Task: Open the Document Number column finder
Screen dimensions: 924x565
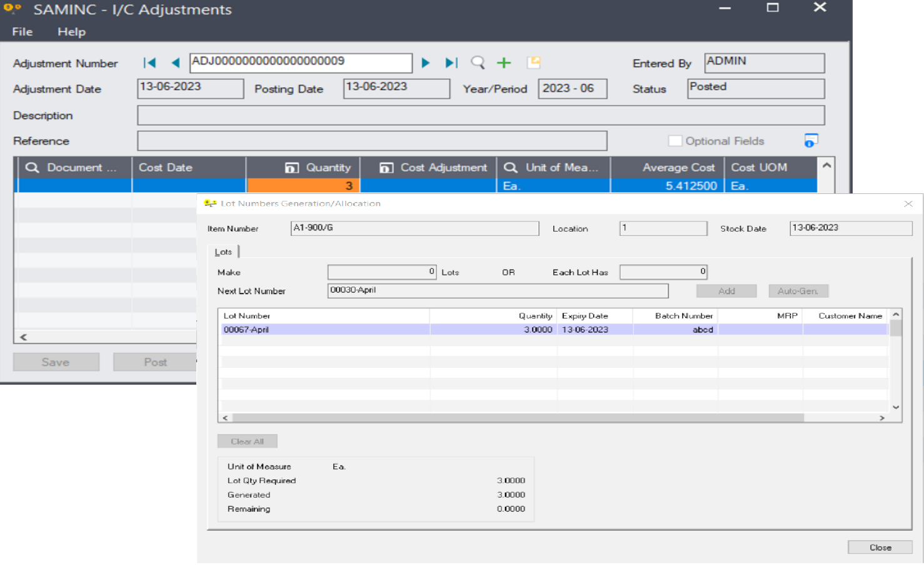Action: pos(33,167)
